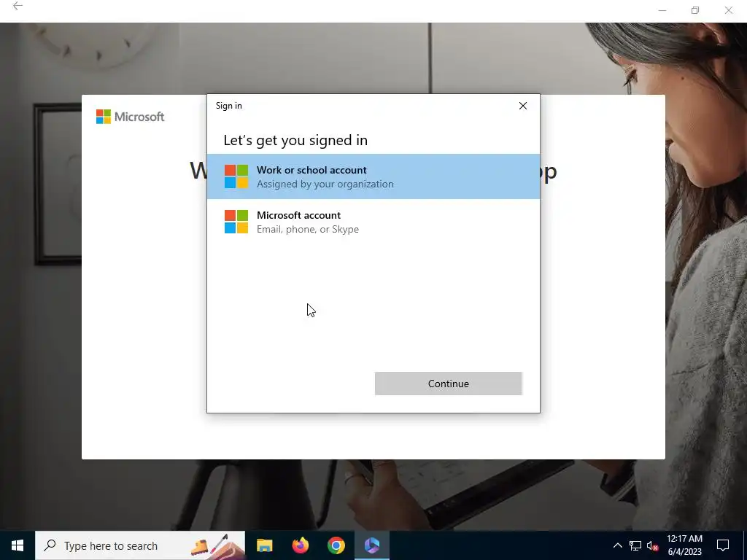Go back using the arrow at top left

[x=18, y=6]
